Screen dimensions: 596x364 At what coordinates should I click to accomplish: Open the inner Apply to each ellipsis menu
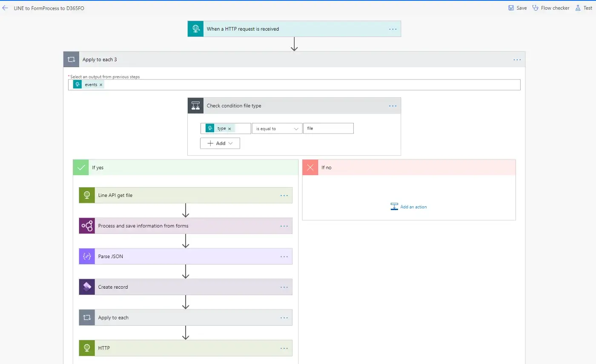click(284, 318)
